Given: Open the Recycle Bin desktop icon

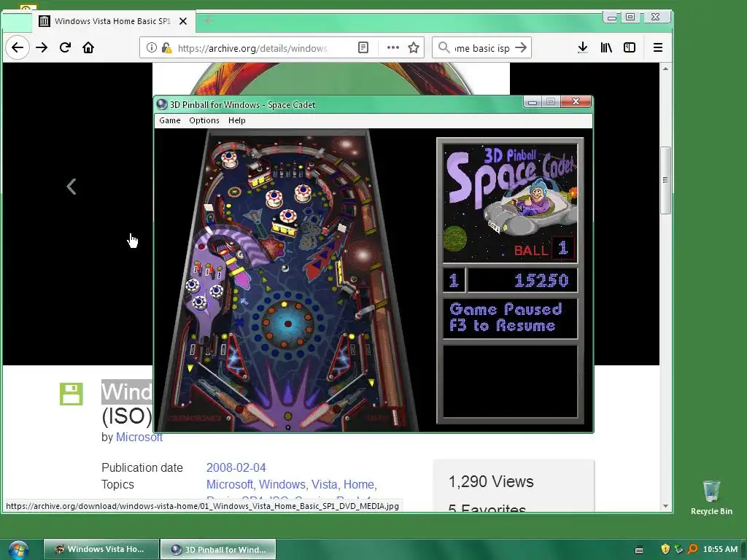Looking at the screenshot, I should 711,497.
